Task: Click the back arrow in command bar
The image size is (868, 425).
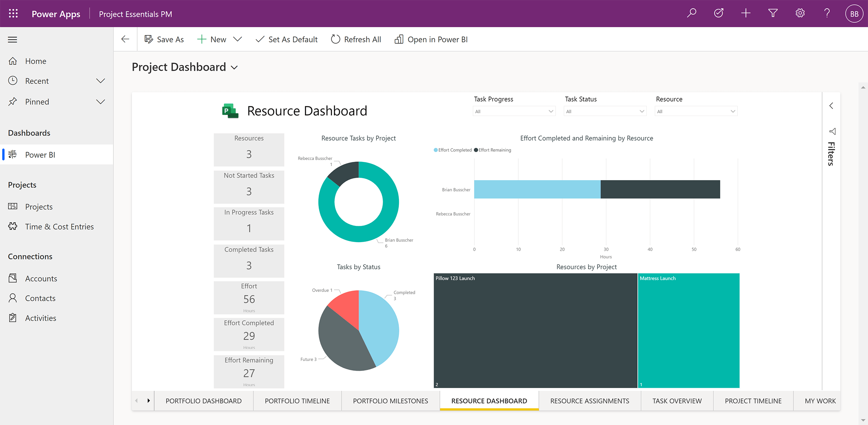Action: click(125, 39)
